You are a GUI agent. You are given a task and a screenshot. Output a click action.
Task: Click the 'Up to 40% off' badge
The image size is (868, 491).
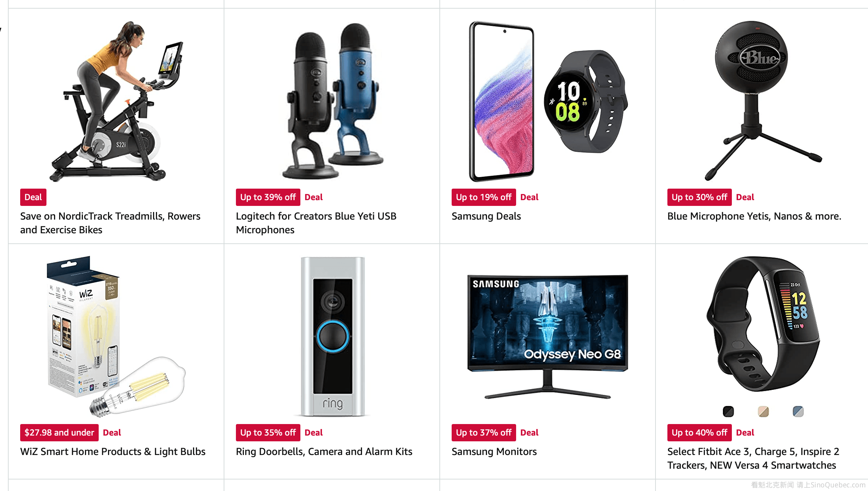click(699, 433)
